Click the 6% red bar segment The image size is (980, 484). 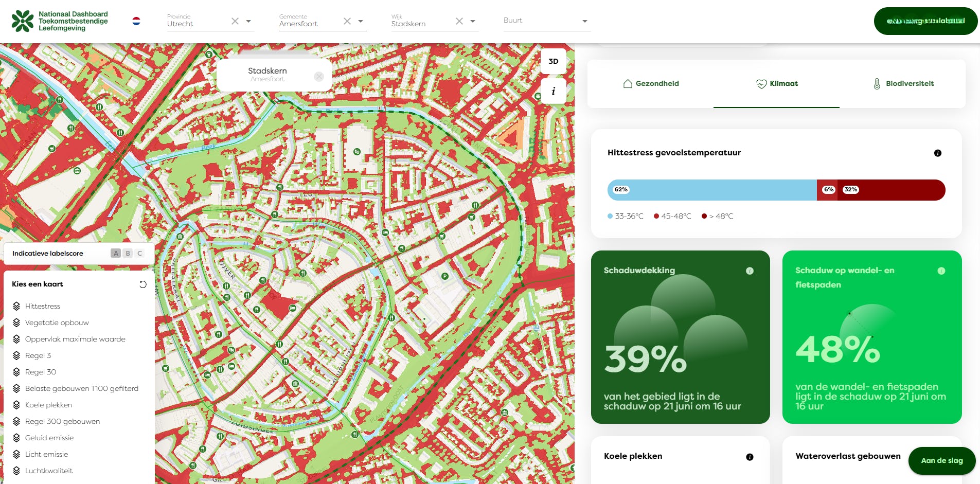[x=827, y=190]
